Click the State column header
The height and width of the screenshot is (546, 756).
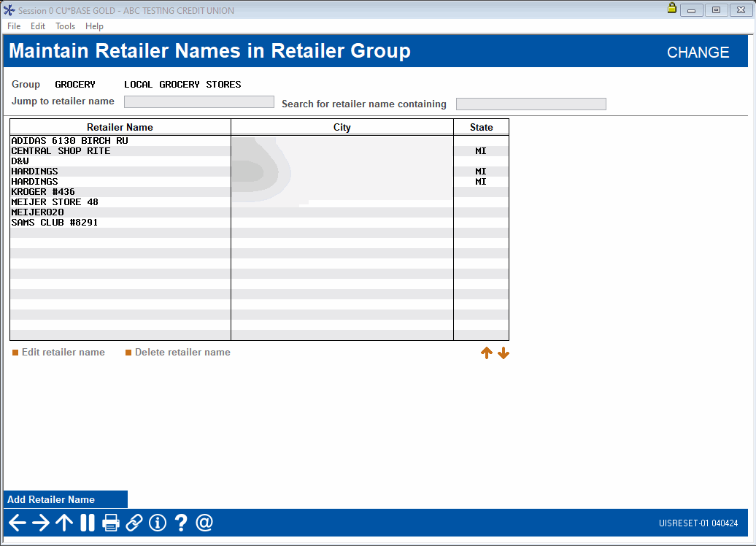pyautogui.click(x=481, y=127)
